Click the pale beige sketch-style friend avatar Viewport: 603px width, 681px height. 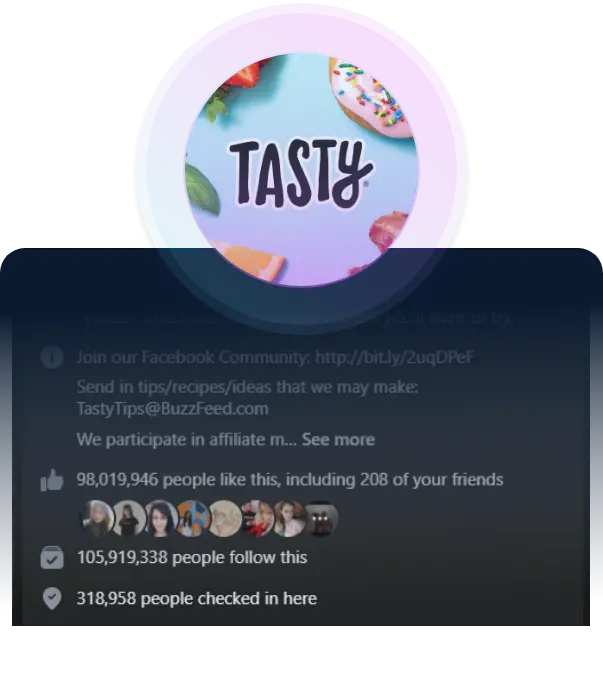[225, 519]
